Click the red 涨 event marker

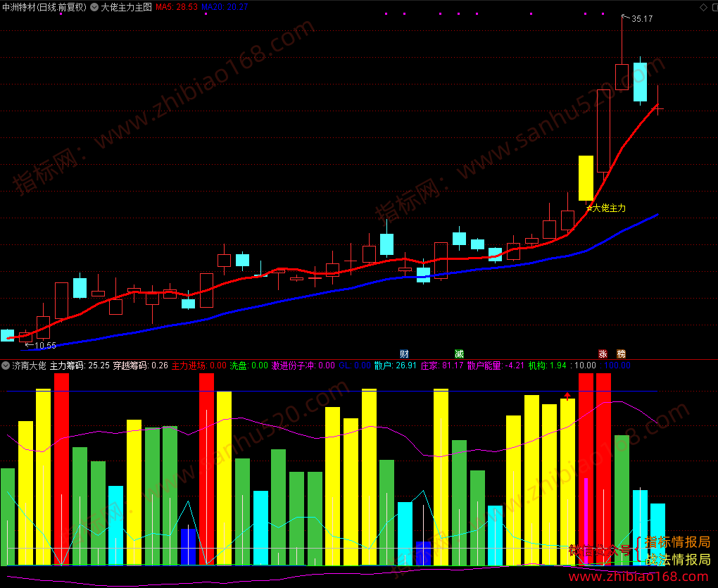click(603, 354)
